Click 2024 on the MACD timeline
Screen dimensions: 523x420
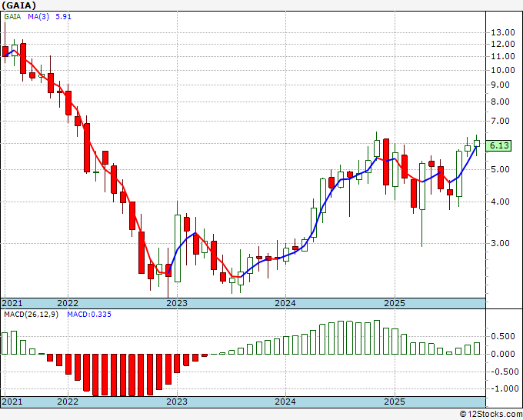click(285, 402)
